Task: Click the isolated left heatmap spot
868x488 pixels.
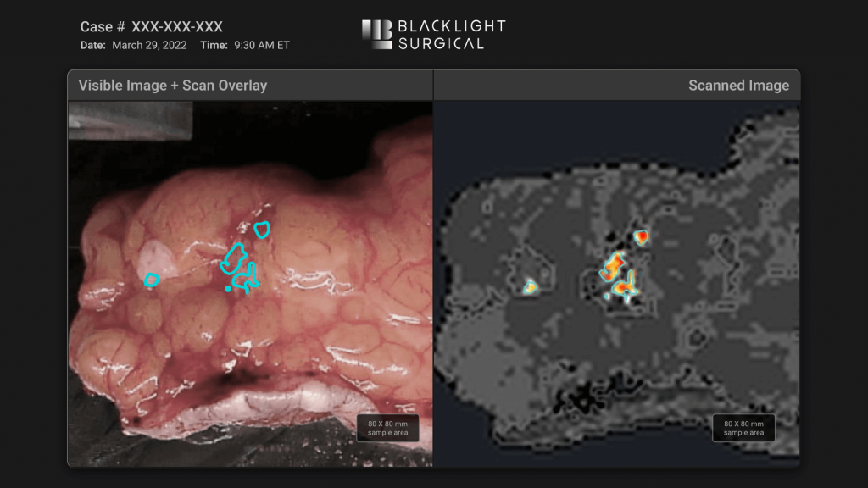Action: point(530,286)
